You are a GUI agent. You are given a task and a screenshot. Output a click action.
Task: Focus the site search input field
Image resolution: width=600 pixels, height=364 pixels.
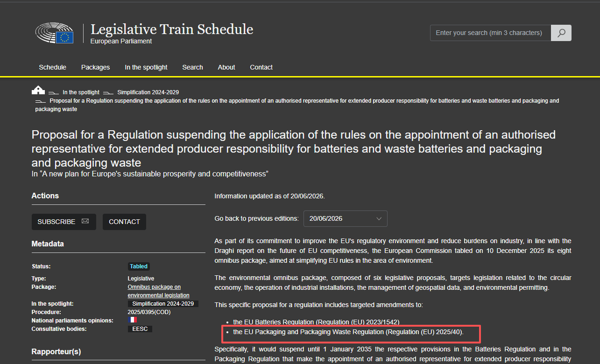click(x=490, y=33)
